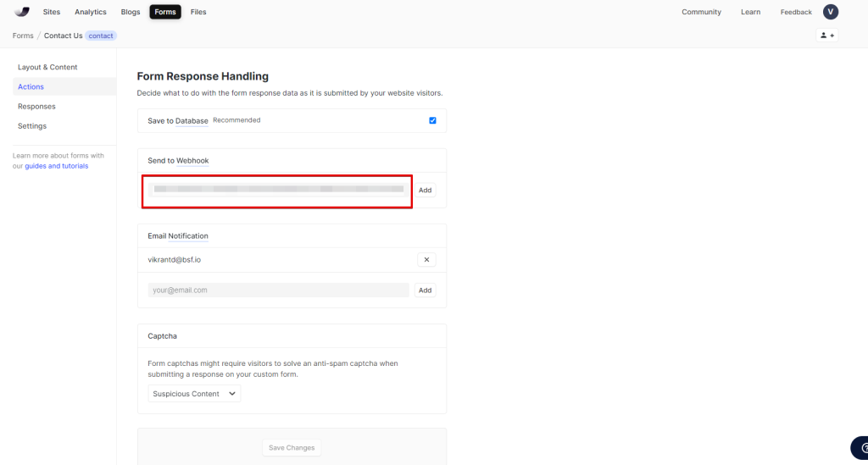Go to the Analytics tab

click(x=91, y=12)
